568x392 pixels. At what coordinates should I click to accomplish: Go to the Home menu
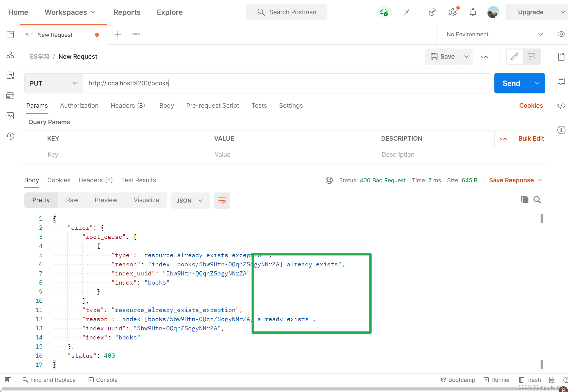coord(18,12)
